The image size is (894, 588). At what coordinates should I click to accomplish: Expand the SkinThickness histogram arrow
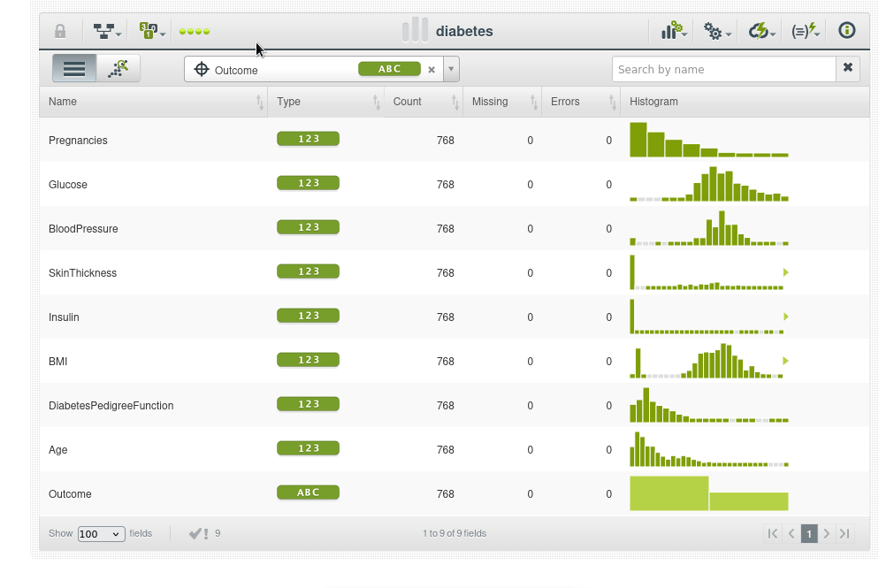tap(785, 272)
